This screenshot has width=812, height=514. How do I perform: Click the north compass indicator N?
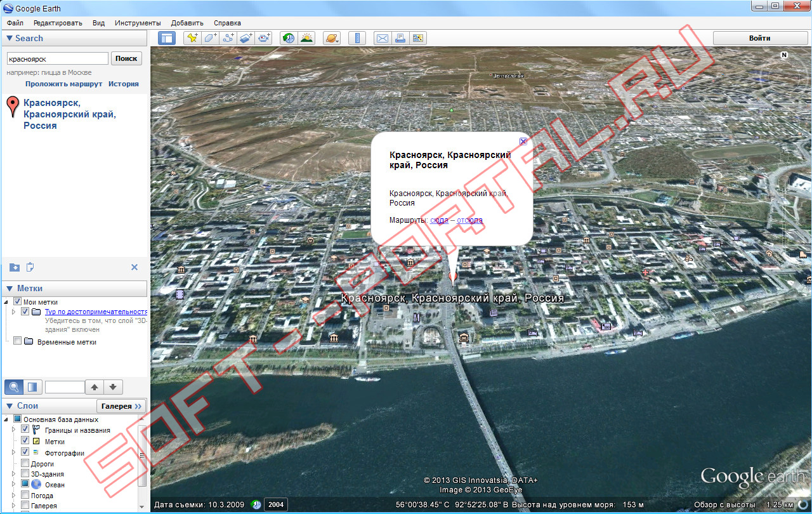784,55
